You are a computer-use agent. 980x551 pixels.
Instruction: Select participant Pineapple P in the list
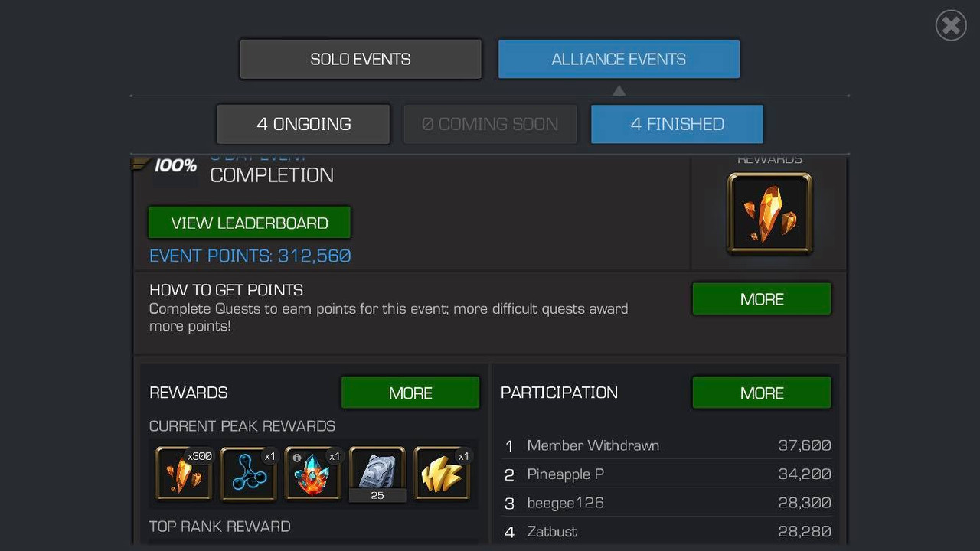tap(667, 474)
